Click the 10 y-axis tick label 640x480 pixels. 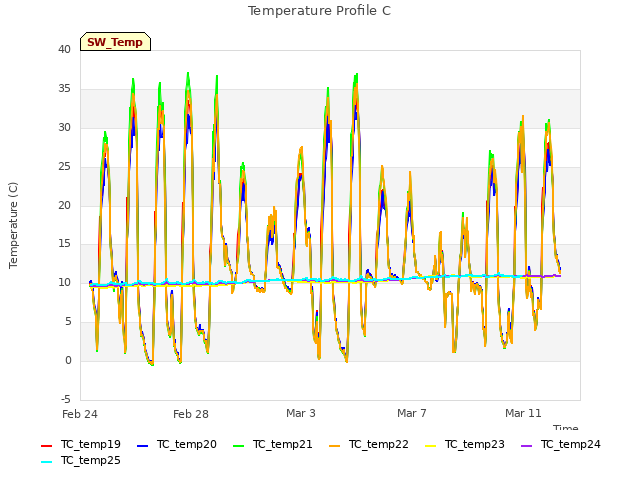(x=64, y=282)
